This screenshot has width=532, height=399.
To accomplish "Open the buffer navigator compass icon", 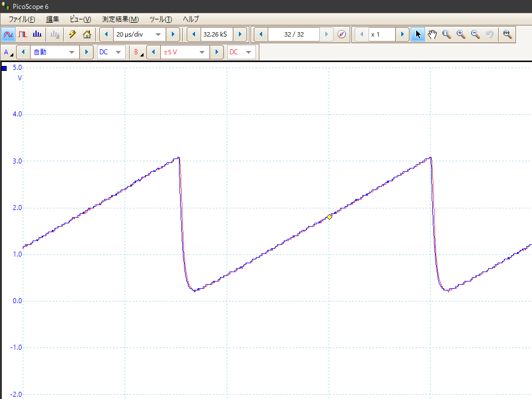I will [342, 34].
